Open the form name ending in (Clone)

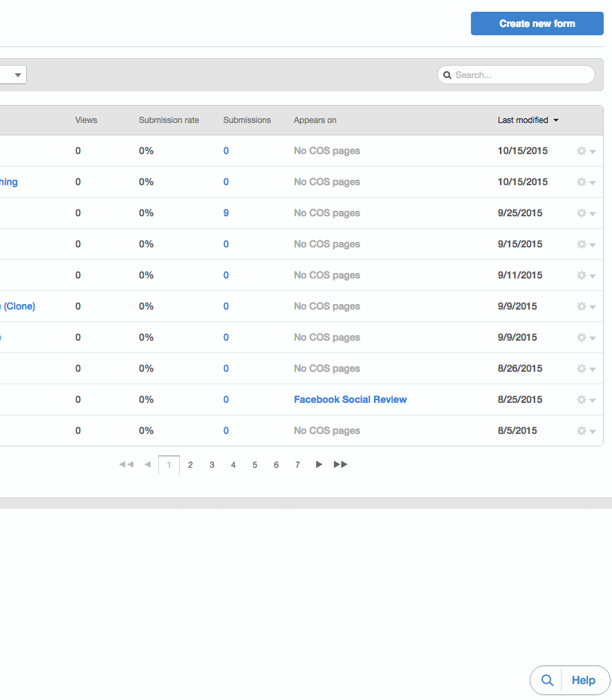18,306
